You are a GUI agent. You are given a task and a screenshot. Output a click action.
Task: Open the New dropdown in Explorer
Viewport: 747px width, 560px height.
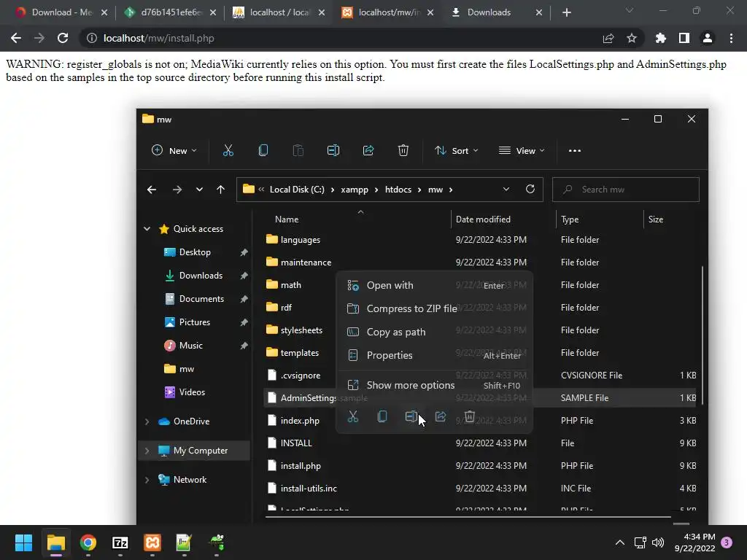(x=174, y=150)
